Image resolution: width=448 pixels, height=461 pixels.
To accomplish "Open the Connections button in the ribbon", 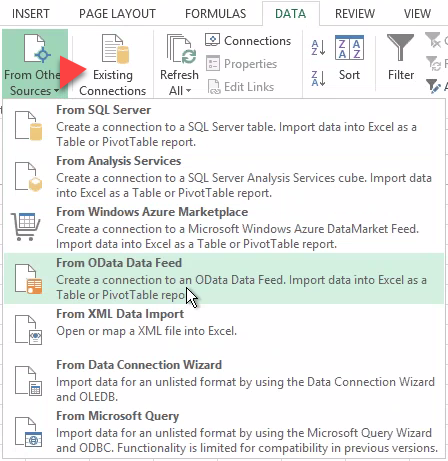I will [x=248, y=41].
